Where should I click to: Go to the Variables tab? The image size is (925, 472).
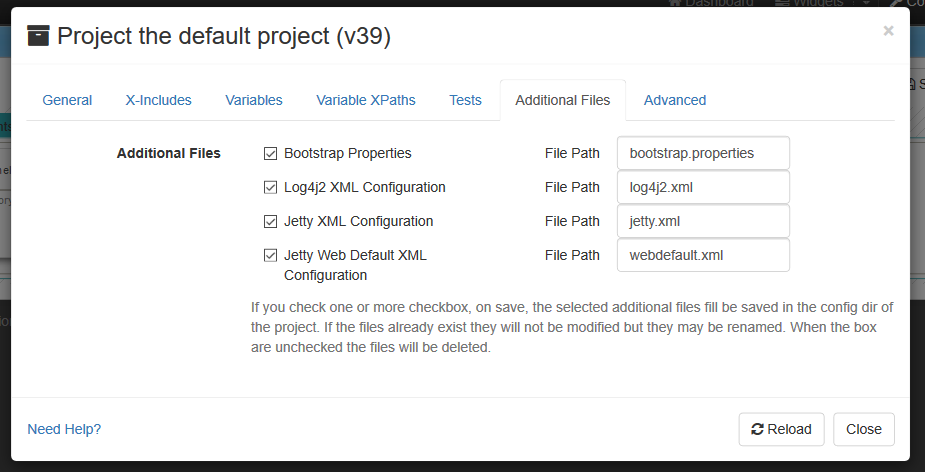(x=254, y=100)
